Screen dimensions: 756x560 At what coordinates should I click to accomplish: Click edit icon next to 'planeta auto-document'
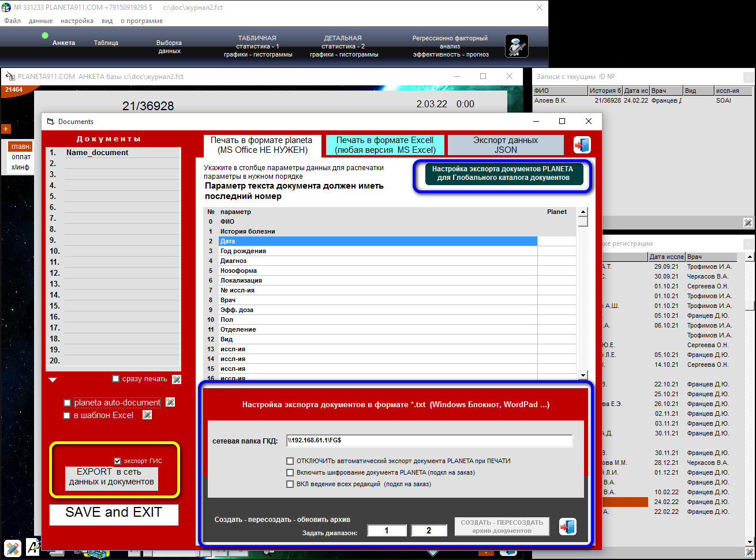tap(170, 403)
